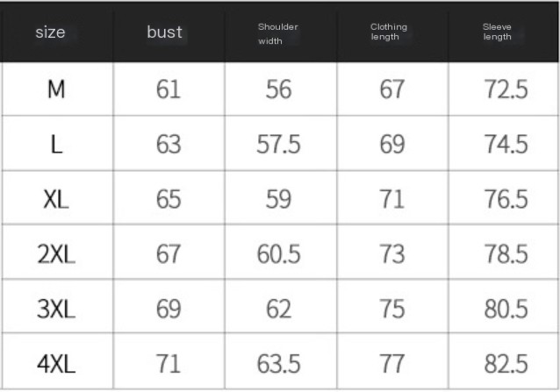560x392 pixels.
Task: Click shoulder width value 62
Action: [278, 309]
